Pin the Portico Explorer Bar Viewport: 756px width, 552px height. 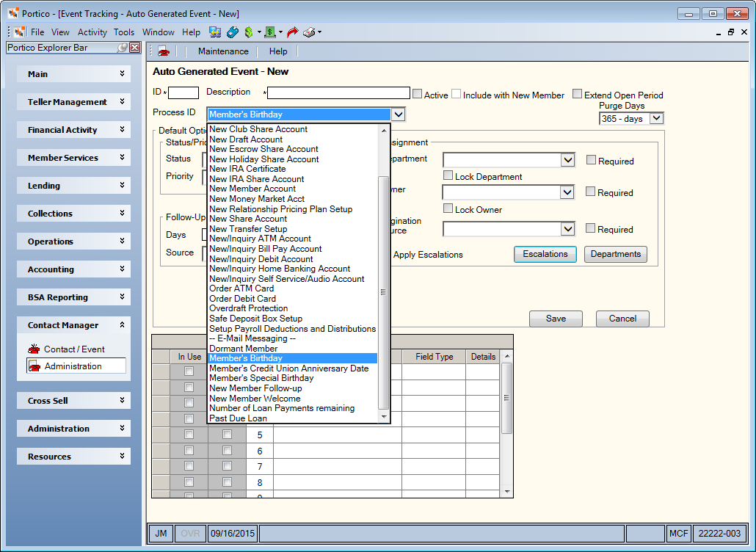[x=123, y=47]
